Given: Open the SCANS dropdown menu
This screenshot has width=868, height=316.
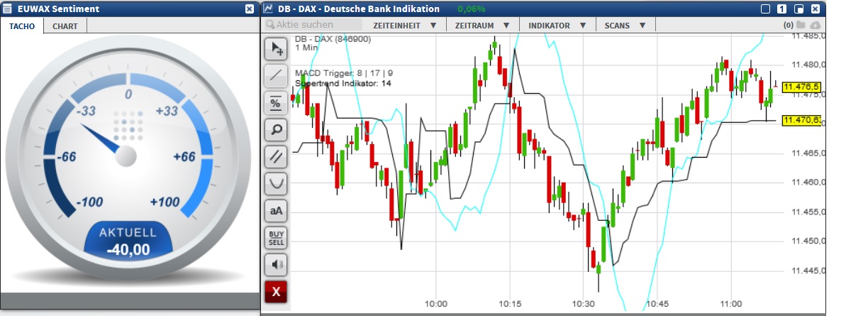Looking at the screenshot, I should 624,25.
